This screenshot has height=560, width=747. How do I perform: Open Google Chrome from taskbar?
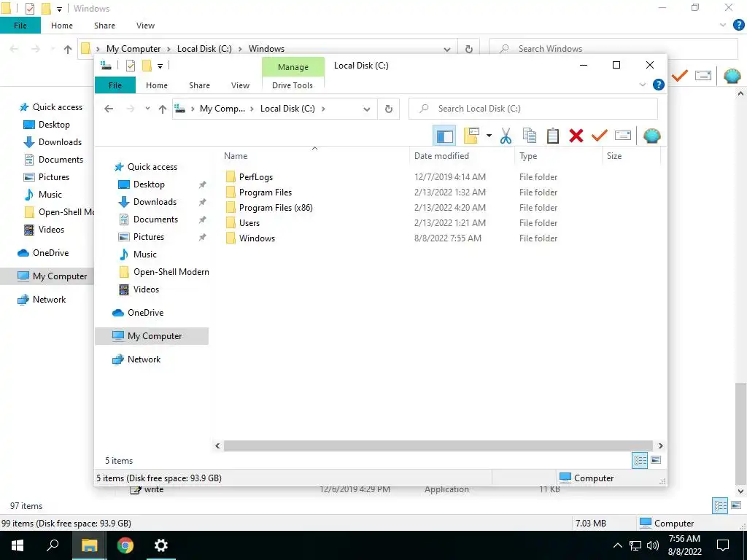tap(125, 545)
